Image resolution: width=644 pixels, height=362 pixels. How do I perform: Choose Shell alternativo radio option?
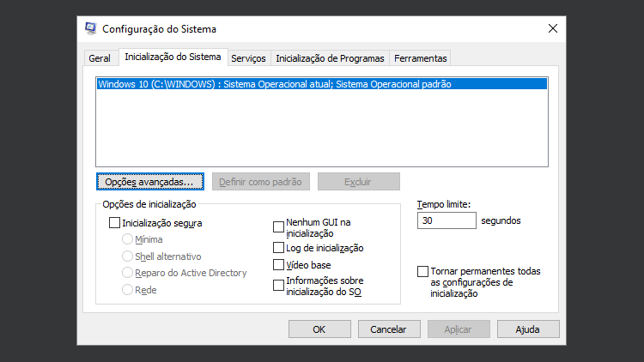127,256
